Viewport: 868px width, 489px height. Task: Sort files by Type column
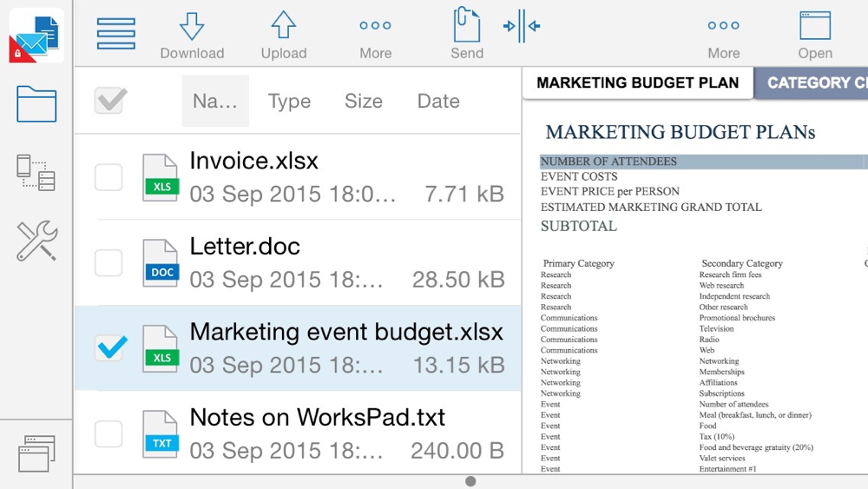click(289, 101)
